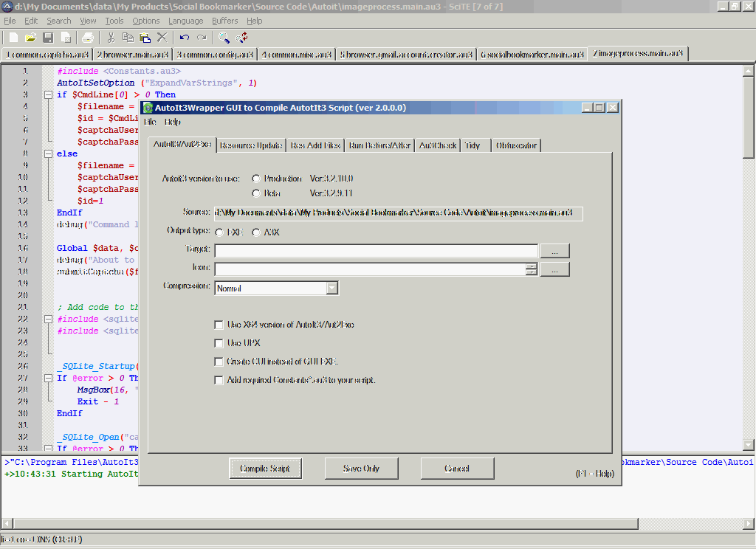Click the Cut scissors icon

pyautogui.click(x=111, y=38)
